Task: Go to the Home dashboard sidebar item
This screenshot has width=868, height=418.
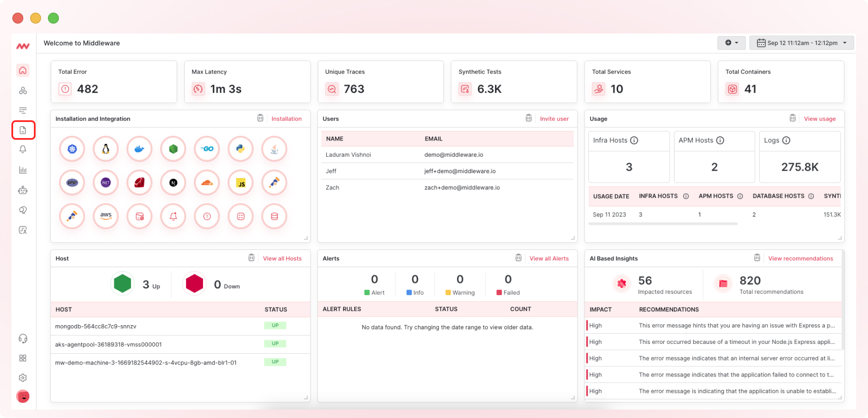Action: [x=23, y=70]
